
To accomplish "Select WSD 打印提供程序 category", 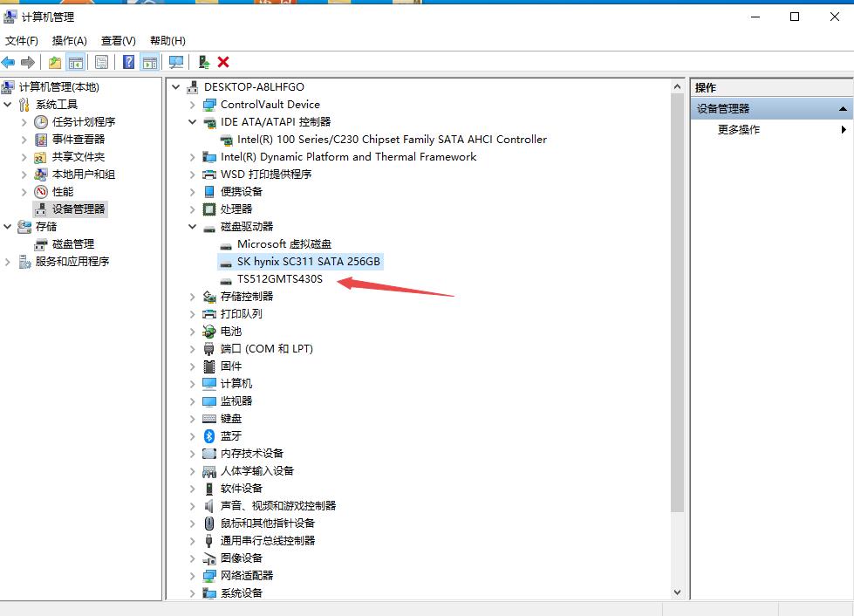I will click(266, 175).
